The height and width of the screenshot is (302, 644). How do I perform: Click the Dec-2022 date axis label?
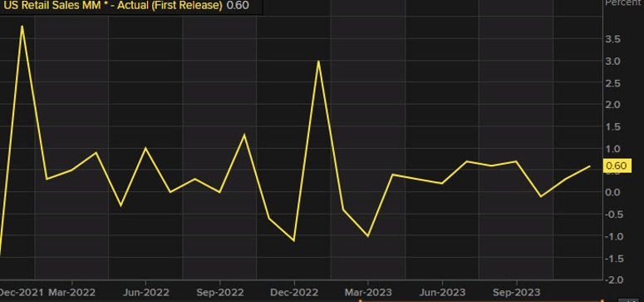[294, 293]
